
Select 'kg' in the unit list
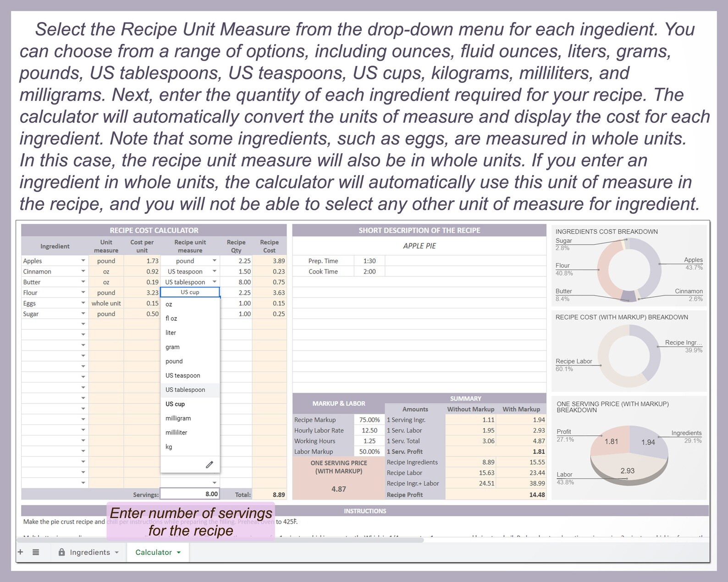click(x=190, y=446)
